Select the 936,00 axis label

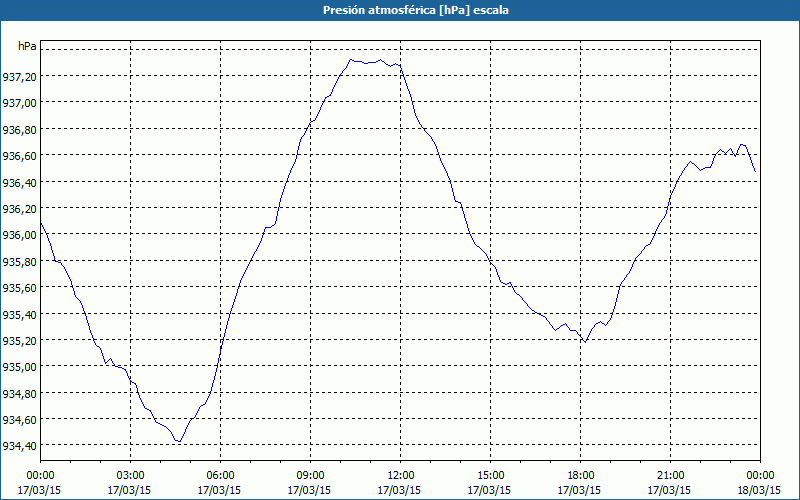tap(19, 235)
